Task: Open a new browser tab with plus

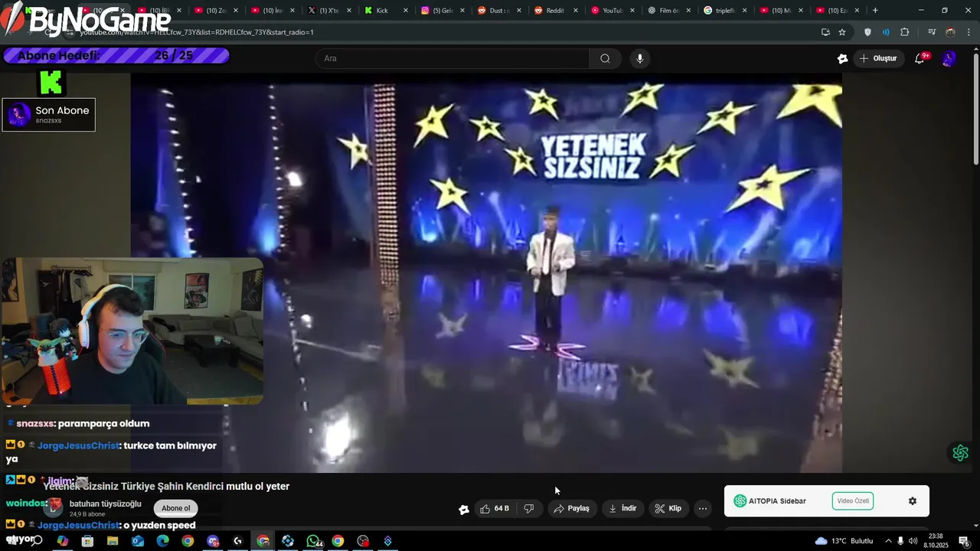Action: click(x=875, y=11)
